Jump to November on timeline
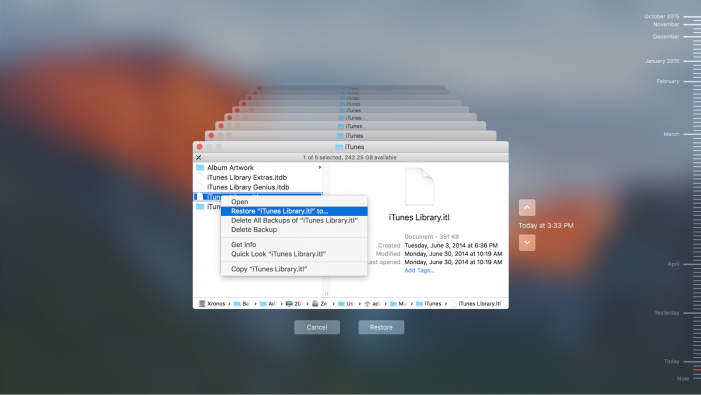 coord(666,25)
